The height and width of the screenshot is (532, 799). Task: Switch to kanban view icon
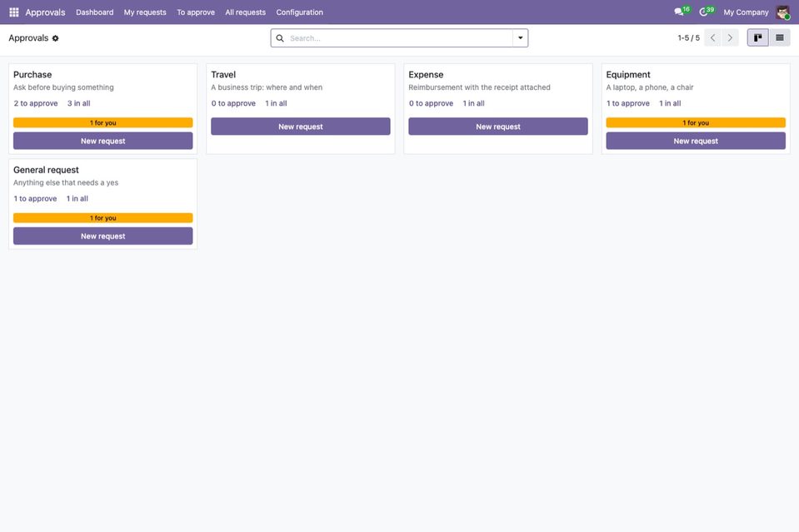pyautogui.click(x=757, y=37)
